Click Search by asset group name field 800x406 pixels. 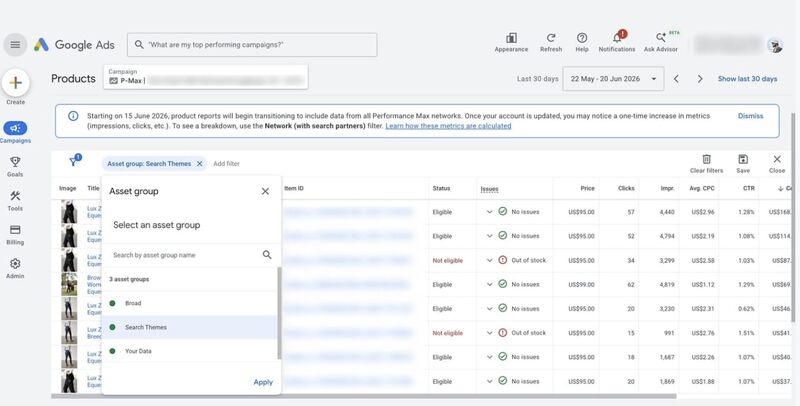186,255
